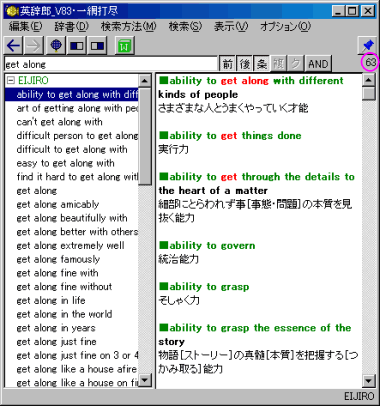This screenshot has width=380, height=406.
Task: Click the search field containing 'get along'
Action: pos(111,64)
